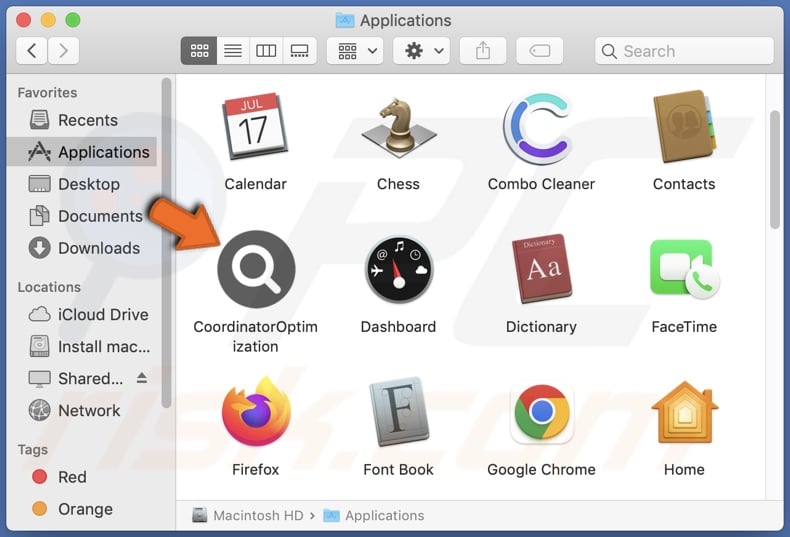Open the group-by arrangement dropdown
This screenshot has height=537, width=790.
[x=355, y=50]
